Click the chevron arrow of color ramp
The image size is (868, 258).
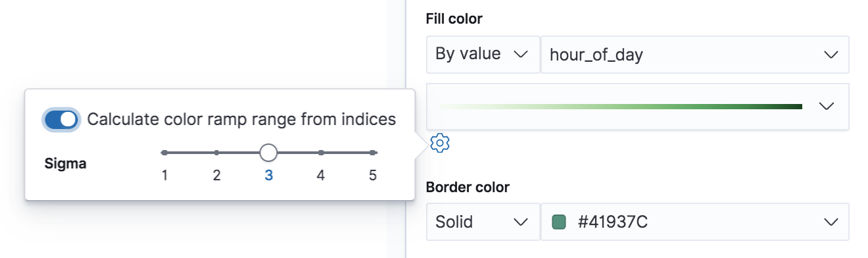pos(827,106)
